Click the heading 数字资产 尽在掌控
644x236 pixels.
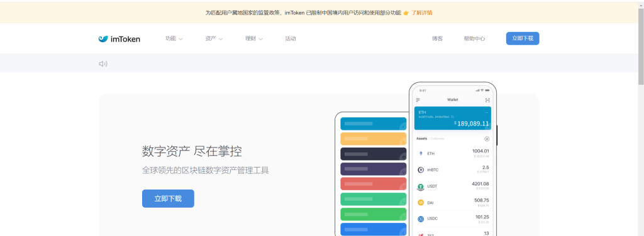click(192, 151)
